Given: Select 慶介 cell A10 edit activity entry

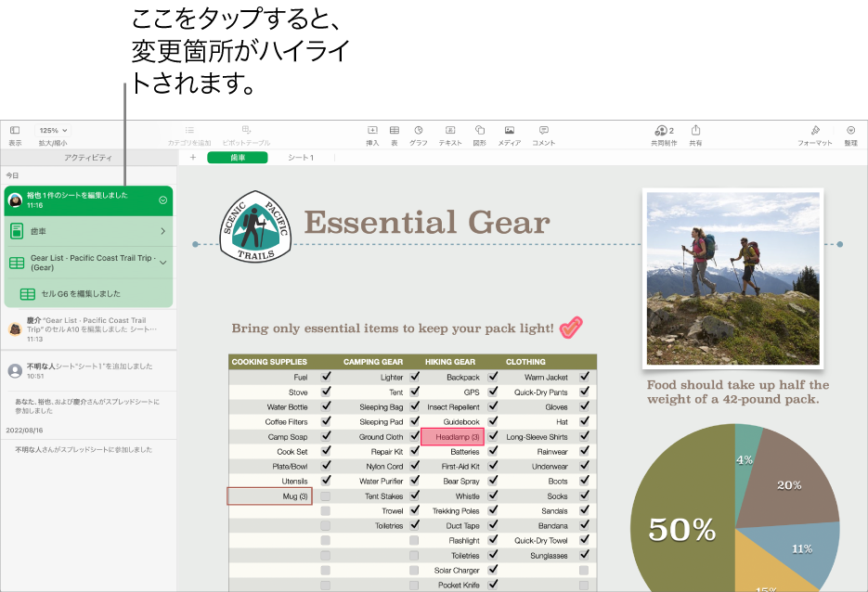Looking at the screenshot, I should (x=88, y=329).
